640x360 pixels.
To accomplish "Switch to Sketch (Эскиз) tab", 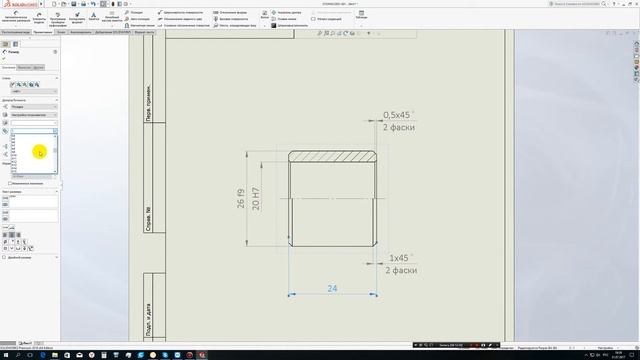I will tap(61, 32).
